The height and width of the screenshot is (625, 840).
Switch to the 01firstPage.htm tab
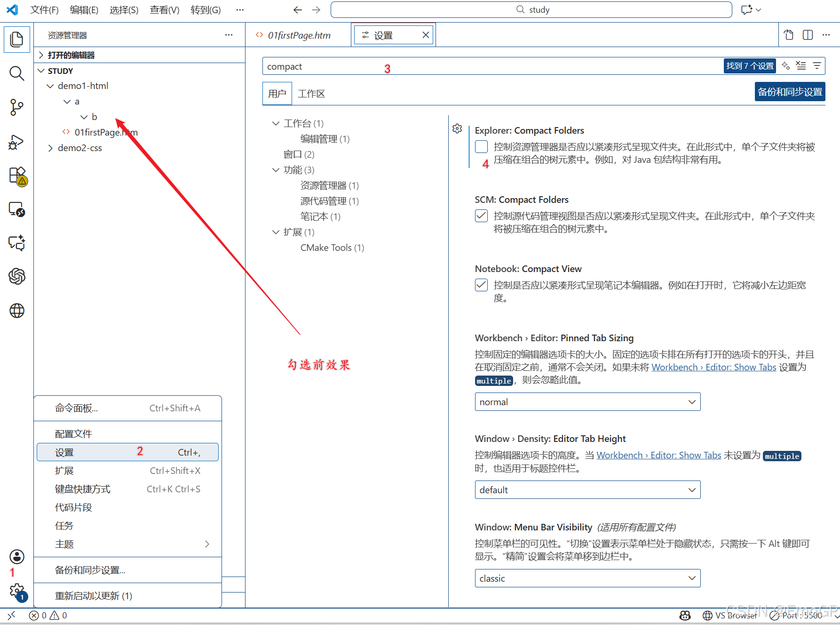298,35
